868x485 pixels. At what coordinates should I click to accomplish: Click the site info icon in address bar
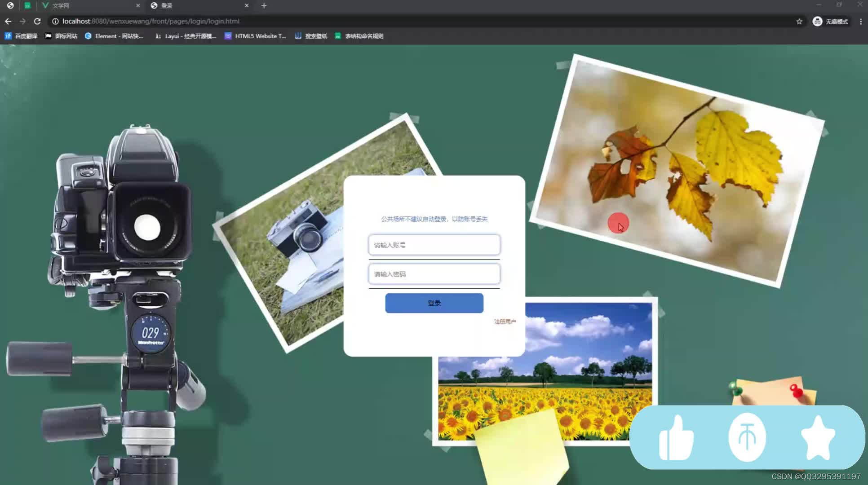tap(55, 21)
